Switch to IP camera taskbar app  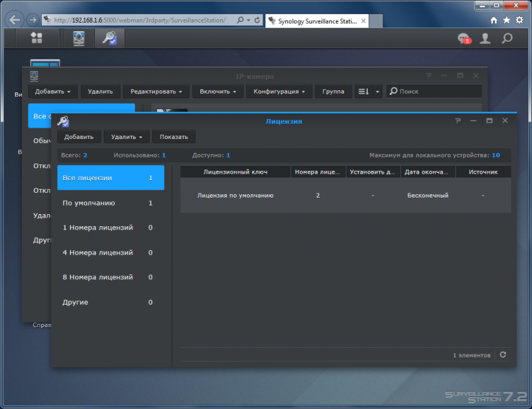(x=78, y=38)
